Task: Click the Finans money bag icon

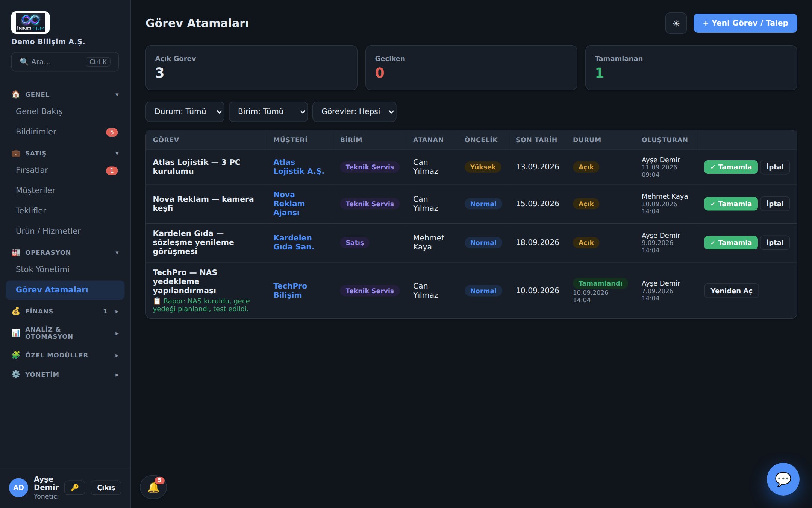Action: (x=16, y=311)
